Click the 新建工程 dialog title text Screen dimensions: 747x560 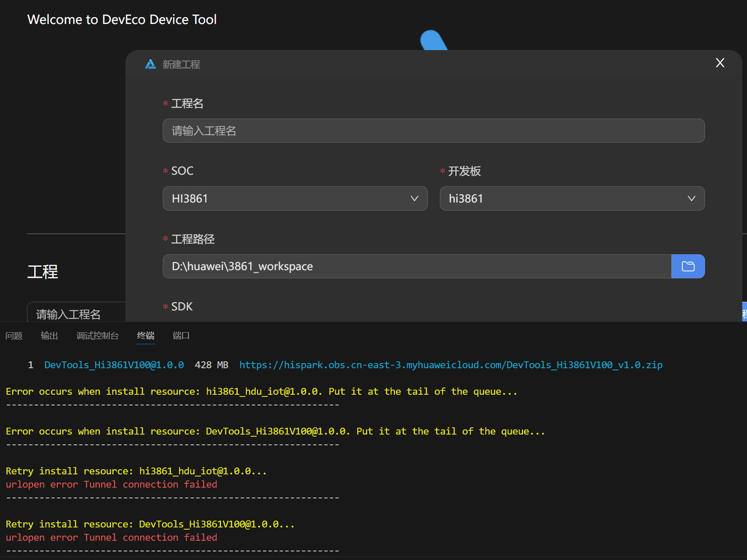[x=181, y=64]
